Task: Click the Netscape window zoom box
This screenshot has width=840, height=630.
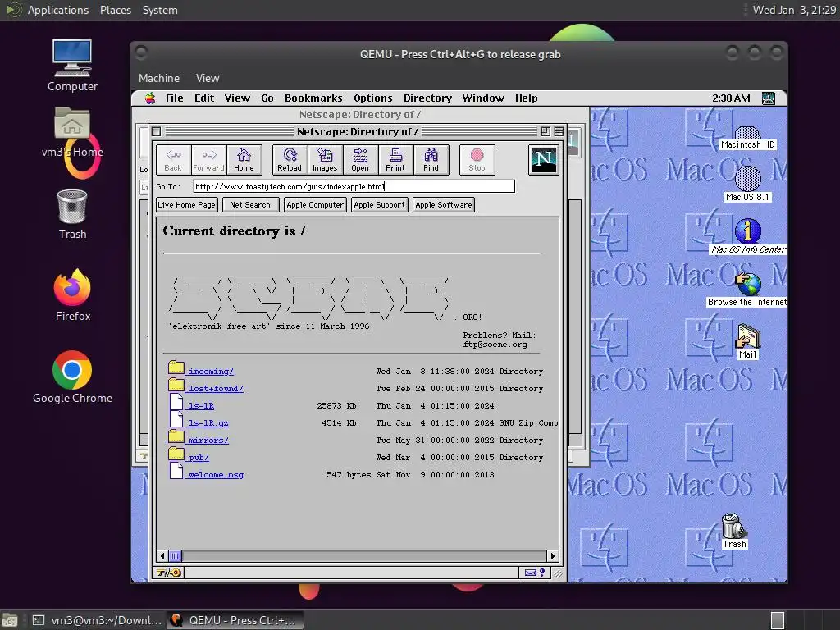Action: click(x=546, y=131)
